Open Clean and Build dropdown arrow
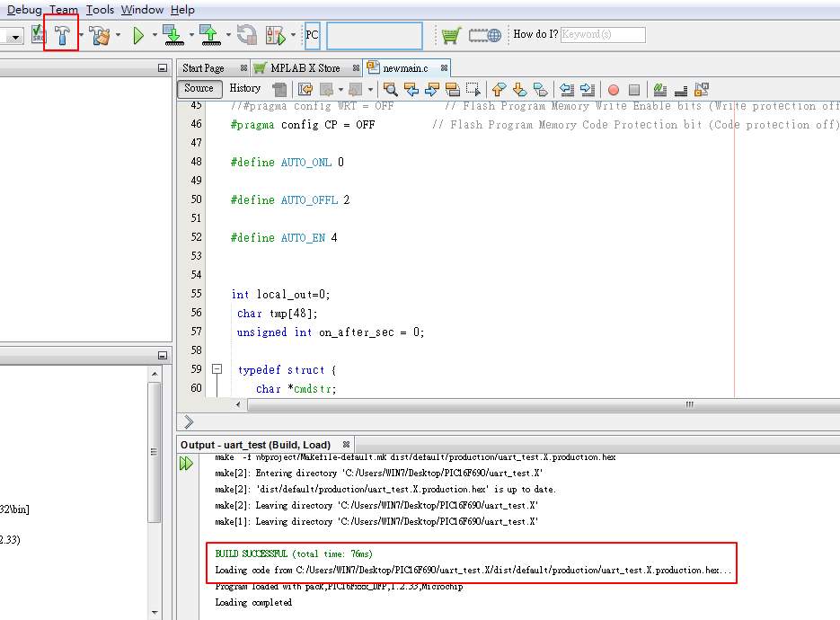 pos(119,35)
